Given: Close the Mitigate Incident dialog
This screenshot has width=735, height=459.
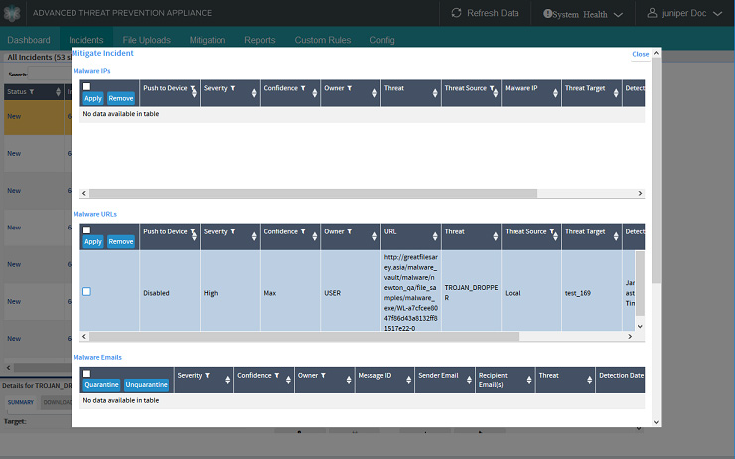Looking at the screenshot, I should [x=640, y=54].
